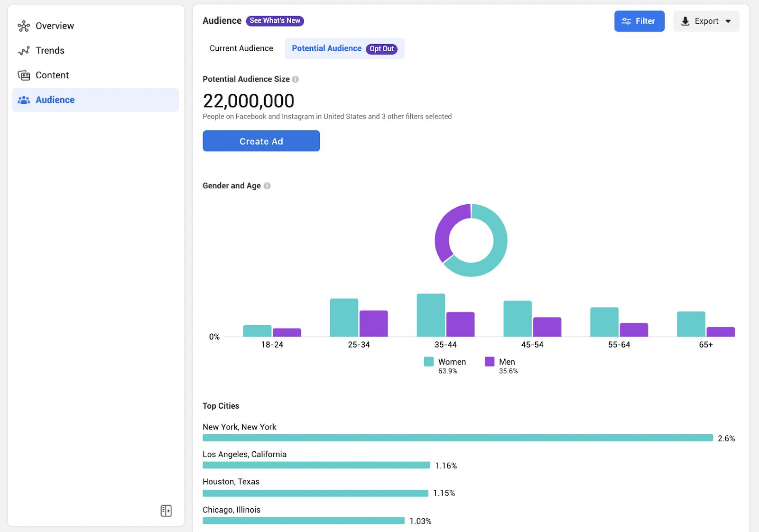Click the 22,000,000 audience size value

tap(249, 101)
